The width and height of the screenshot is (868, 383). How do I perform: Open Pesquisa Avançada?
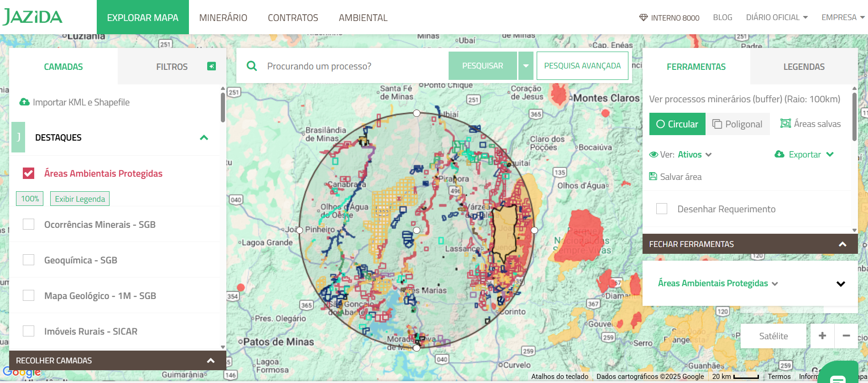582,66
